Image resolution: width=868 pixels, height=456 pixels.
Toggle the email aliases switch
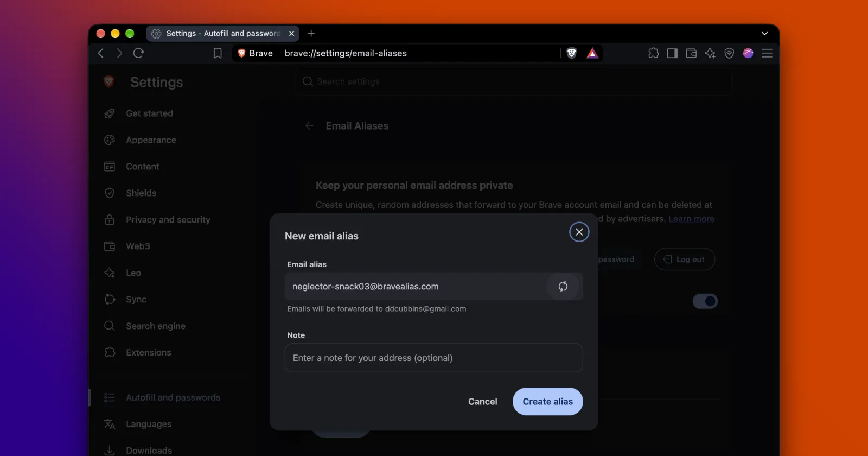pos(705,301)
